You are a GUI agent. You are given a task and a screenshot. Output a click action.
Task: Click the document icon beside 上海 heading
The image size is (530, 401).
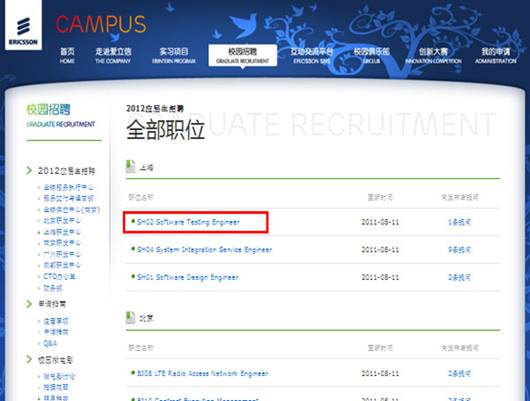click(130, 166)
